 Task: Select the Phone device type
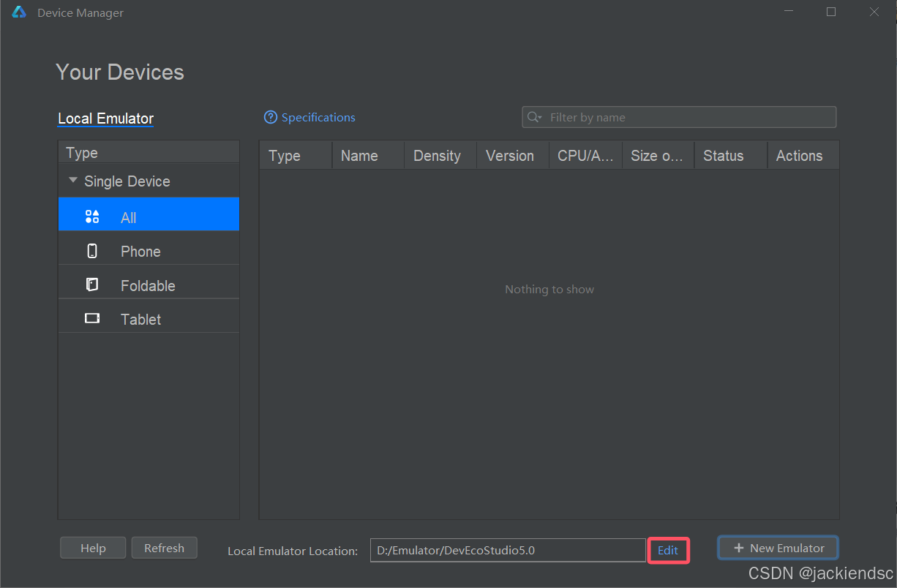tap(149, 248)
